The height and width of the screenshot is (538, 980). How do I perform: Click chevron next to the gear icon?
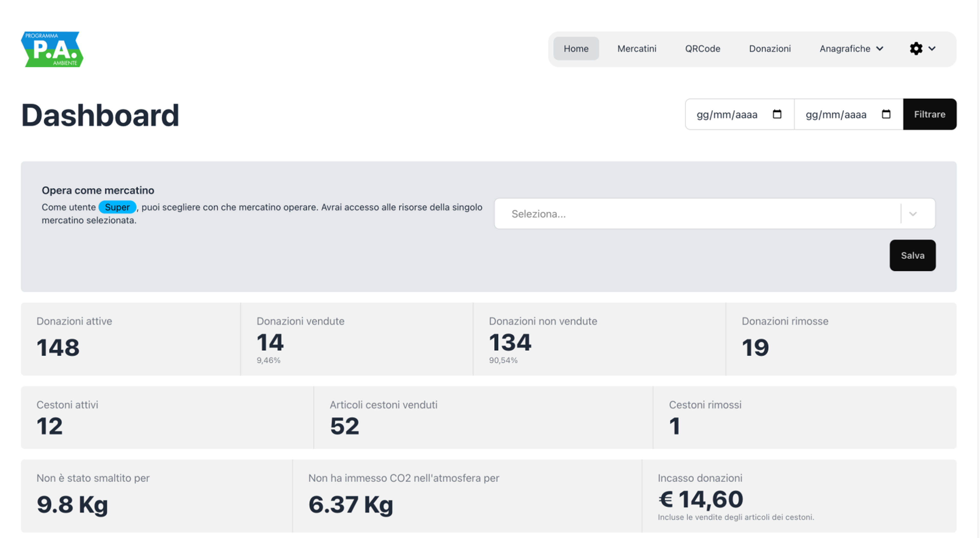tap(932, 49)
